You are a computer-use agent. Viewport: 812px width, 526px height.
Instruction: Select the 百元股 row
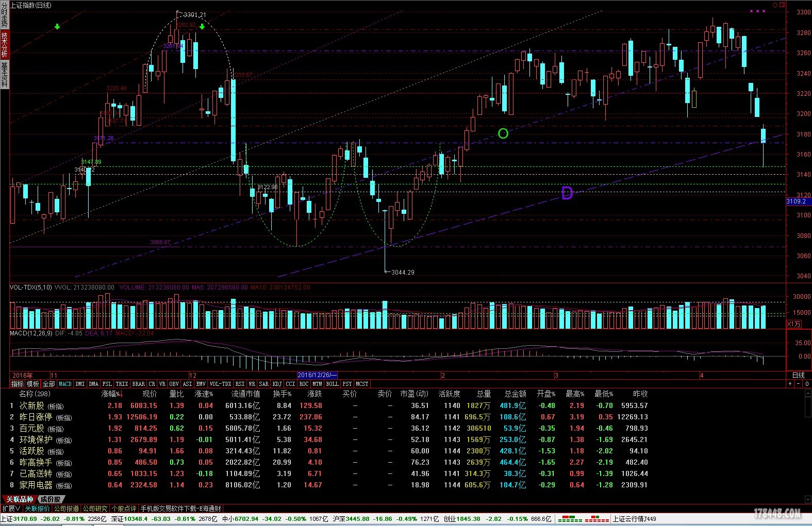point(328,428)
